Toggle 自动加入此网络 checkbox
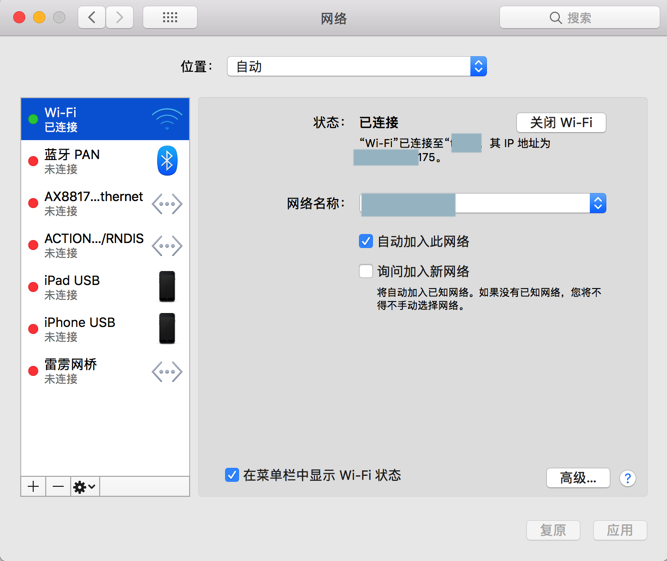Viewport: 667px width, 561px height. click(366, 241)
